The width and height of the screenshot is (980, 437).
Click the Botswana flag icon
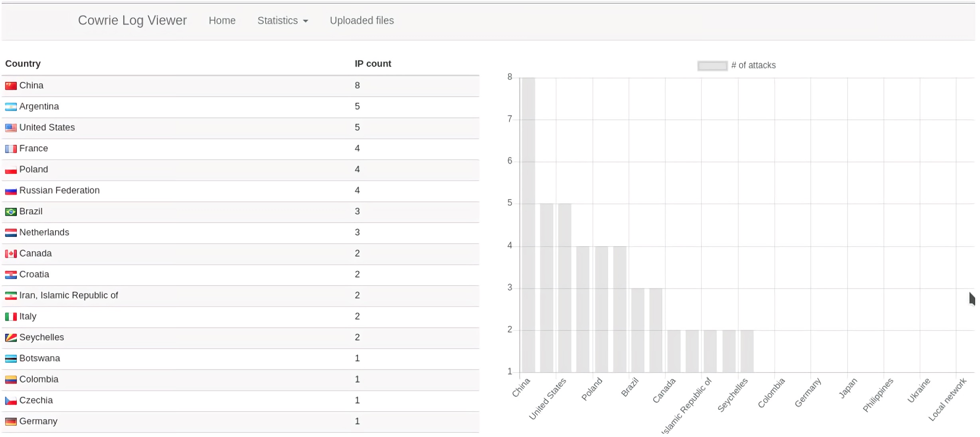point(11,358)
